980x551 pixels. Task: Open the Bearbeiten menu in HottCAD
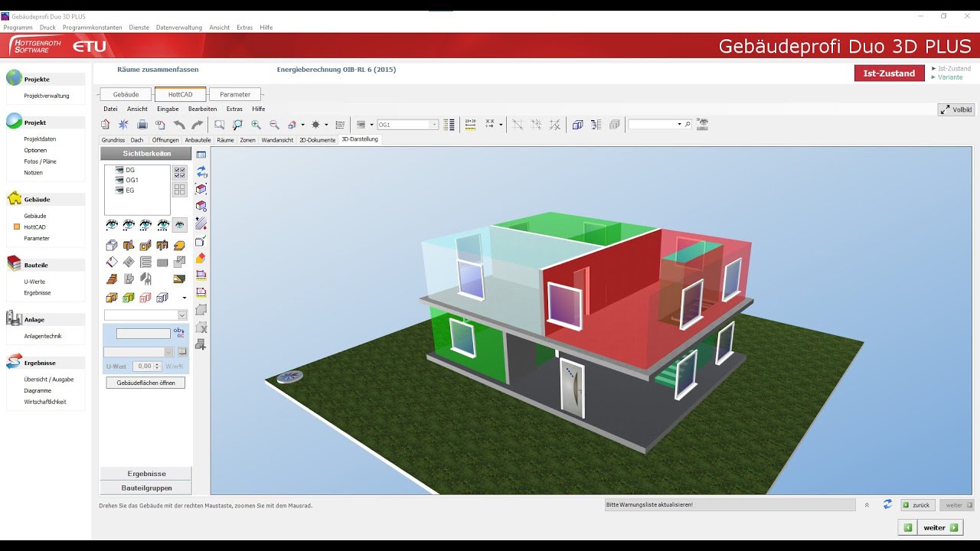[202, 109]
